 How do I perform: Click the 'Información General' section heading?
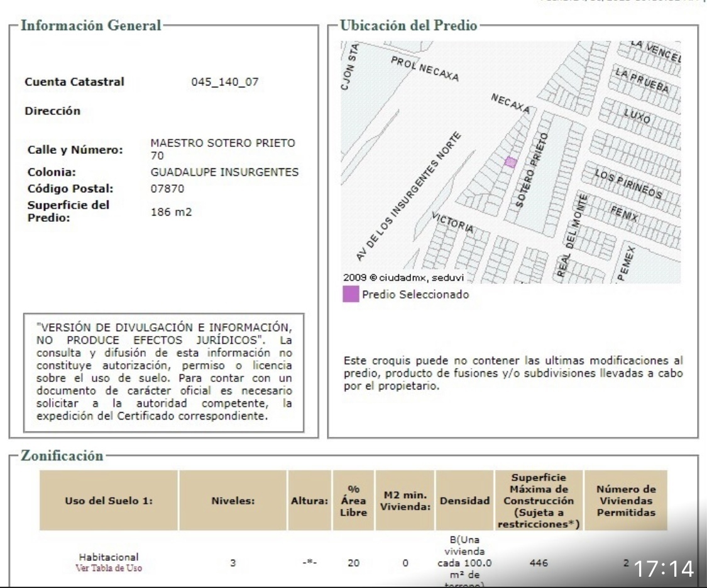[91, 25]
